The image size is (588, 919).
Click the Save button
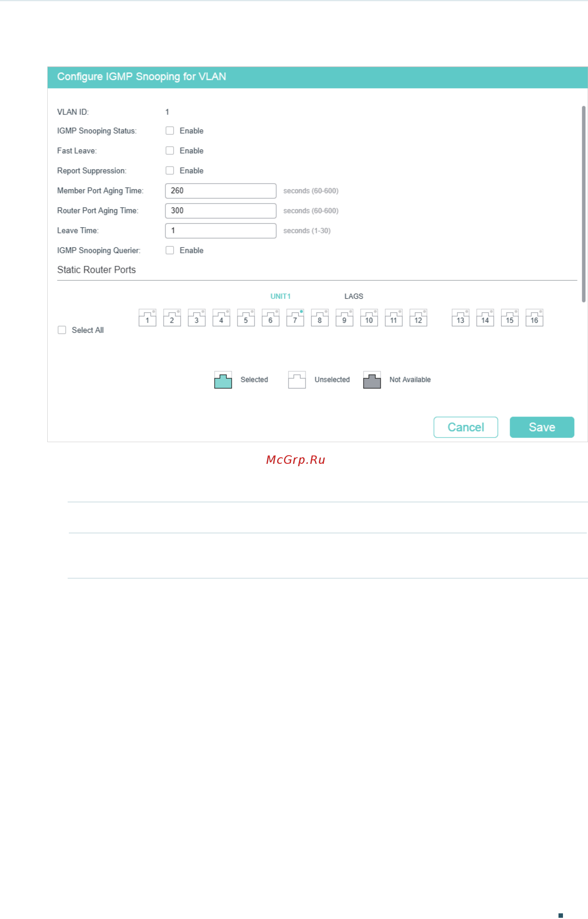pos(542,427)
